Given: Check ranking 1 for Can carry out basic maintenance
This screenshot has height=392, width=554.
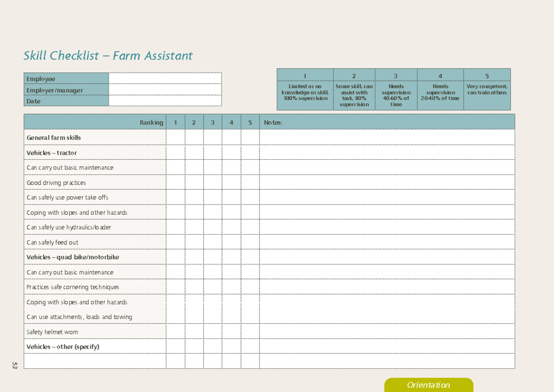Looking at the screenshot, I should 175,168.
